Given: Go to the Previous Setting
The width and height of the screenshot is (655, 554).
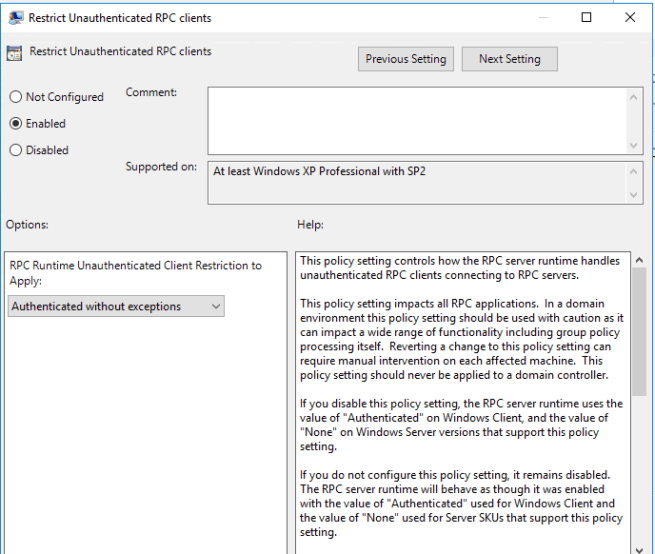Looking at the screenshot, I should coord(406,59).
